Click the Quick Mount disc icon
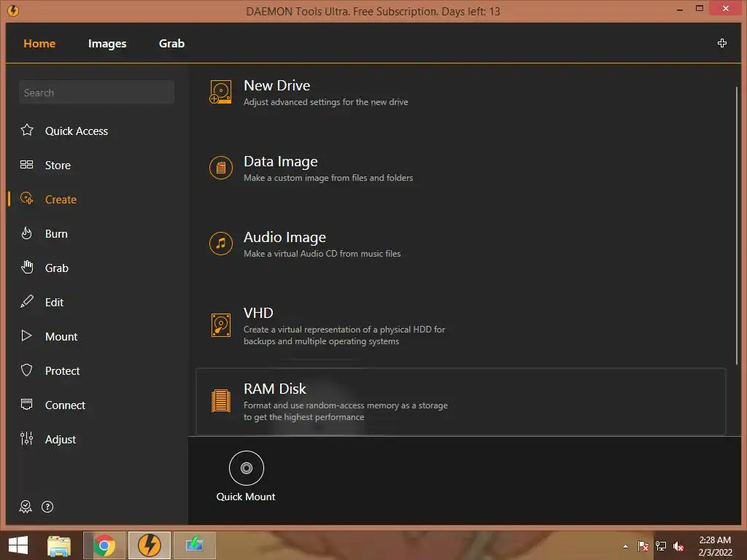The width and height of the screenshot is (747, 560). tap(247, 468)
